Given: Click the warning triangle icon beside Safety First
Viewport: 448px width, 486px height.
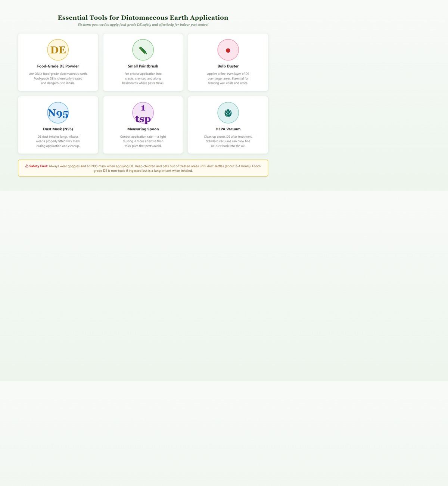Looking at the screenshot, I should point(27,166).
